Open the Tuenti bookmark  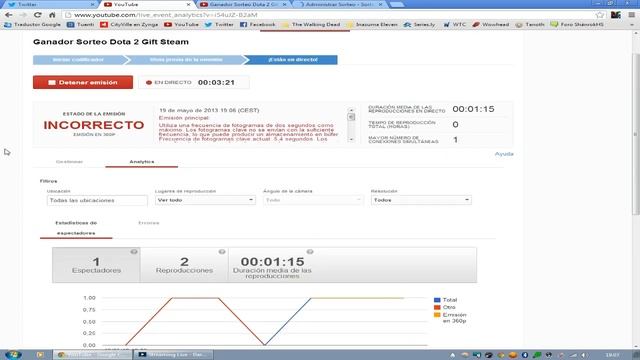80,24
